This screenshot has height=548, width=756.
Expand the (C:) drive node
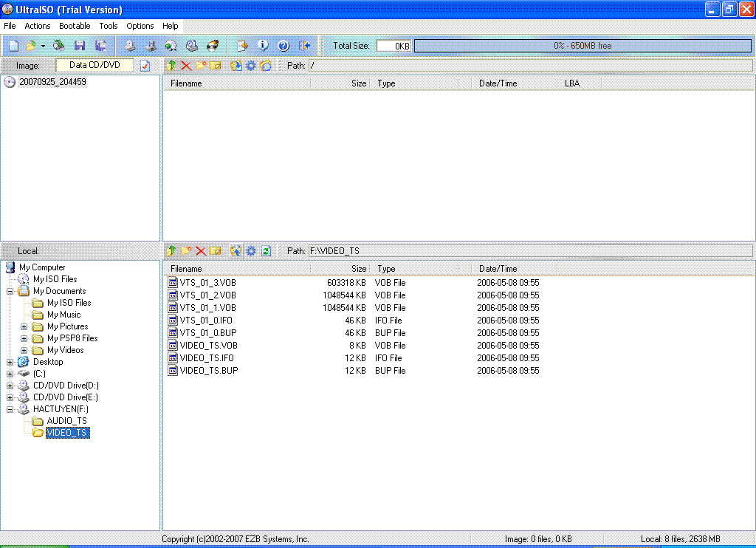(x=10, y=374)
